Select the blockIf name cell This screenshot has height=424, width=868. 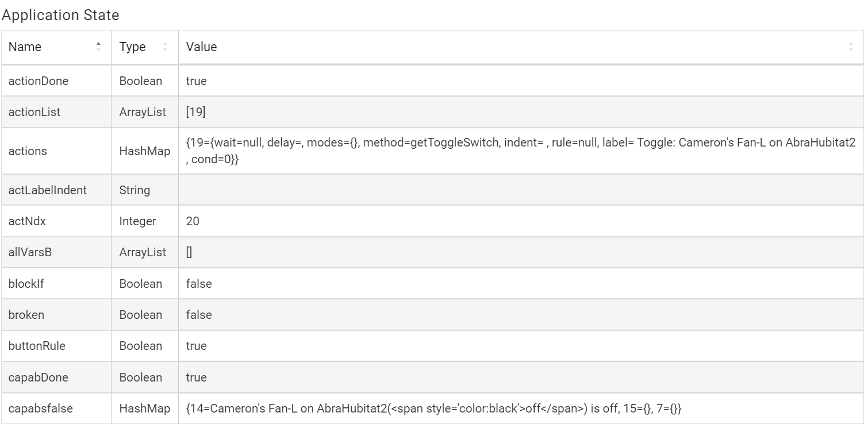26,283
